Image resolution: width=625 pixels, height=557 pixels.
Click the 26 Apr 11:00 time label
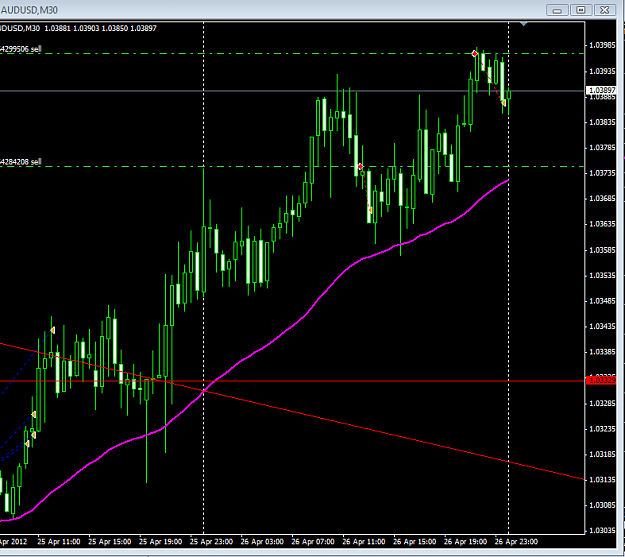(364, 542)
